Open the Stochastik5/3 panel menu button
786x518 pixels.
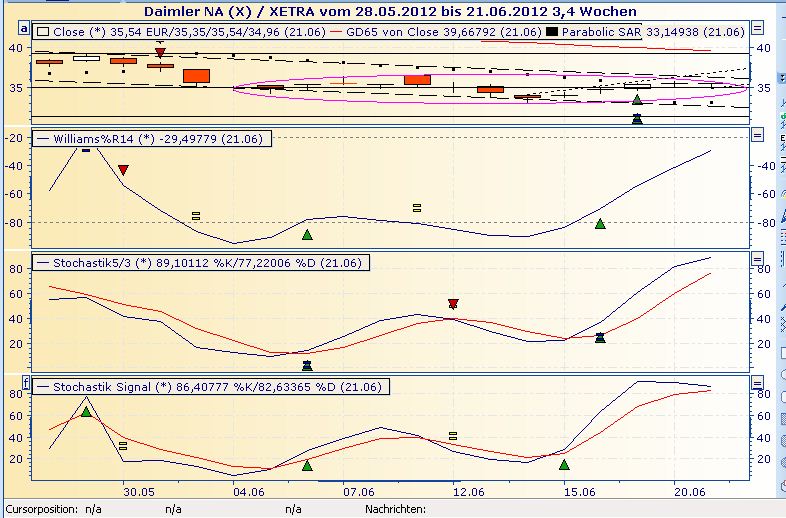pyautogui.click(x=757, y=259)
